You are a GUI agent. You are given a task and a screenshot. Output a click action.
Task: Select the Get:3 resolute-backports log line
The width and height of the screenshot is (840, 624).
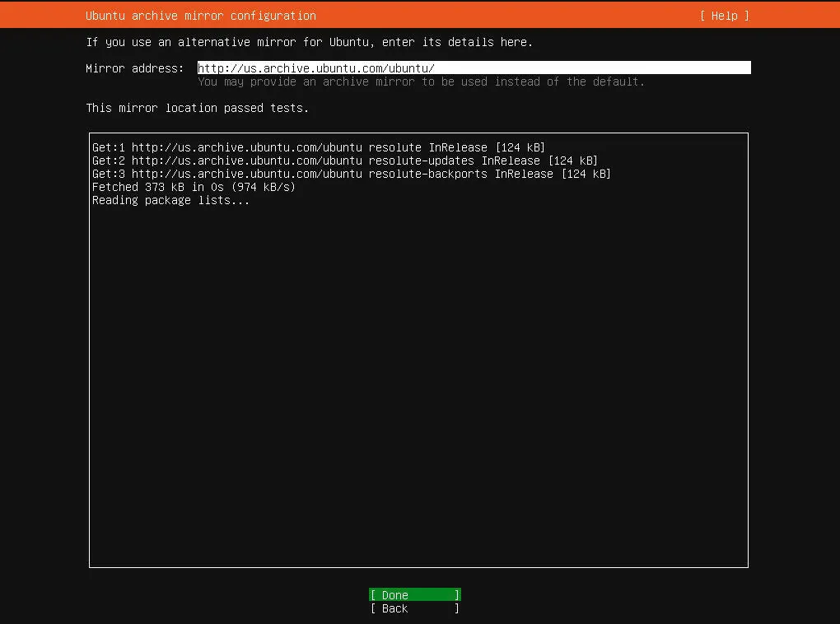pos(351,174)
